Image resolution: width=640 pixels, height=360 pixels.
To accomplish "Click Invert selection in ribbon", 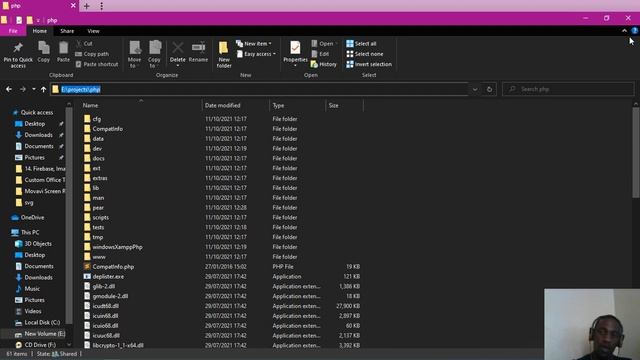I will (369, 64).
